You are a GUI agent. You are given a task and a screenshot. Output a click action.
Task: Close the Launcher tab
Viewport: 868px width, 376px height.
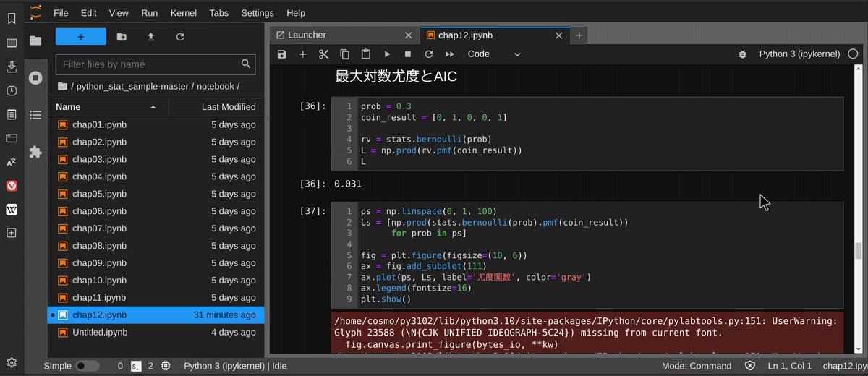[x=409, y=35]
